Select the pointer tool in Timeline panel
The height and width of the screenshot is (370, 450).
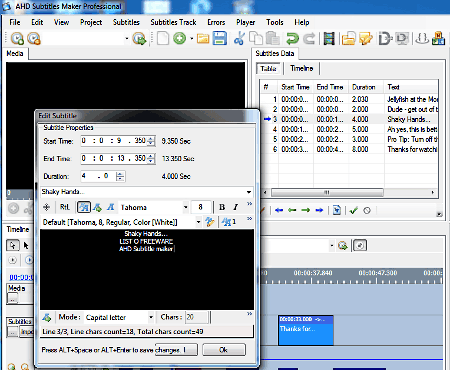click(13, 246)
